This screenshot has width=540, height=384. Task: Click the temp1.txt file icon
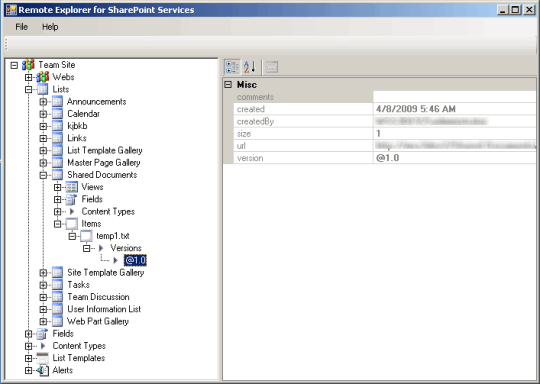tap(86, 236)
